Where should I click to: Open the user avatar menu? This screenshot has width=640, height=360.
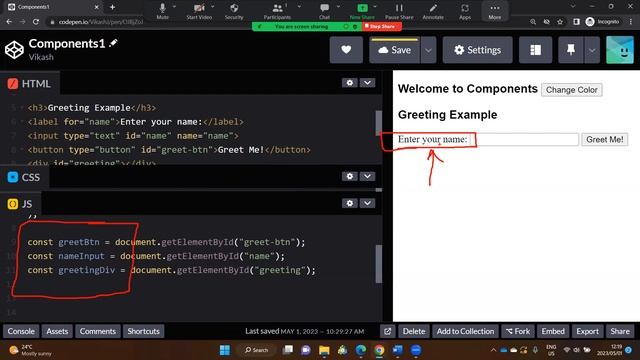[x=620, y=50]
